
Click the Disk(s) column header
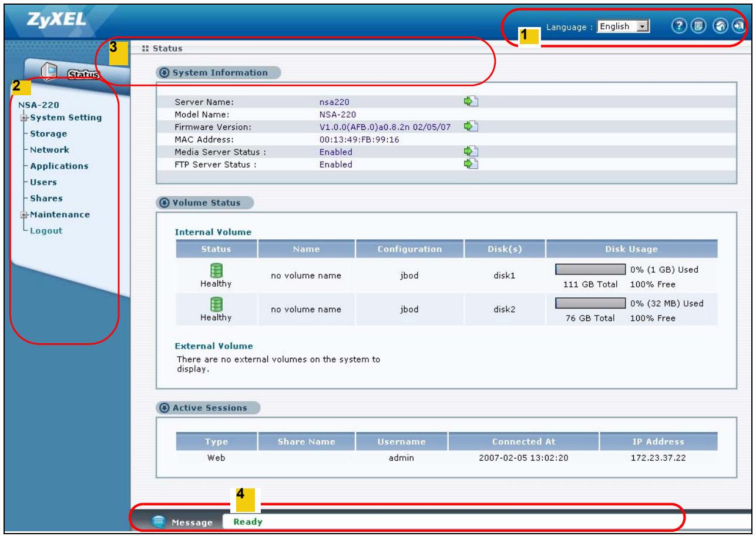pyautogui.click(x=505, y=249)
